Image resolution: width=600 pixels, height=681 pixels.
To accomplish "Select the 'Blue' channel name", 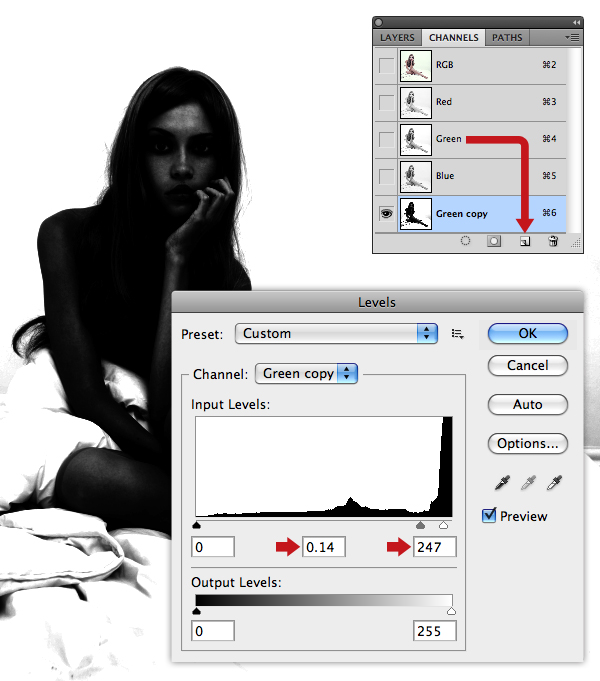I will tap(445, 176).
